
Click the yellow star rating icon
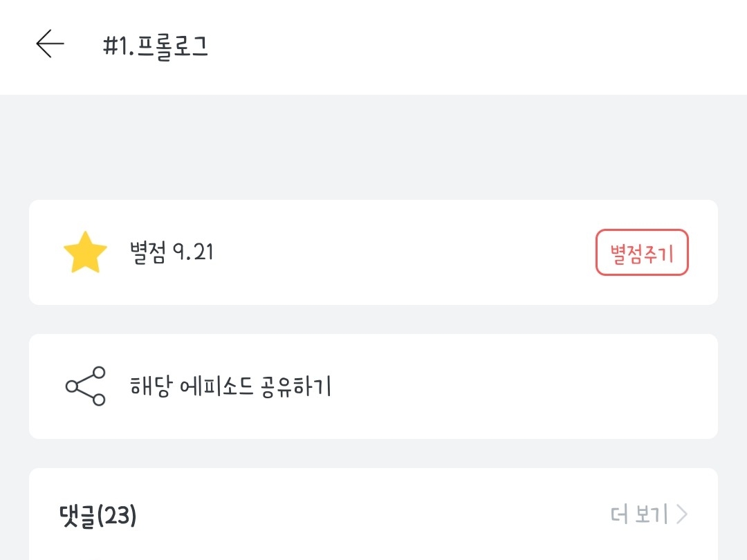point(85,253)
